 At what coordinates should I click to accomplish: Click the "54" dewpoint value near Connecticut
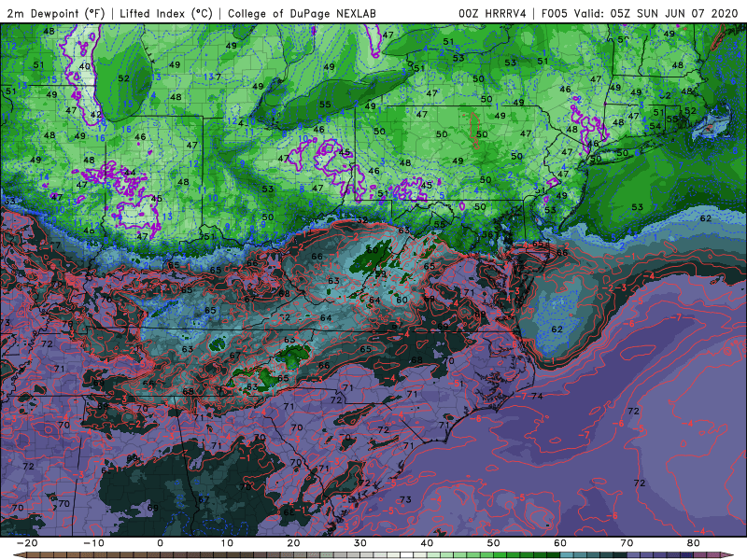[x=655, y=126]
